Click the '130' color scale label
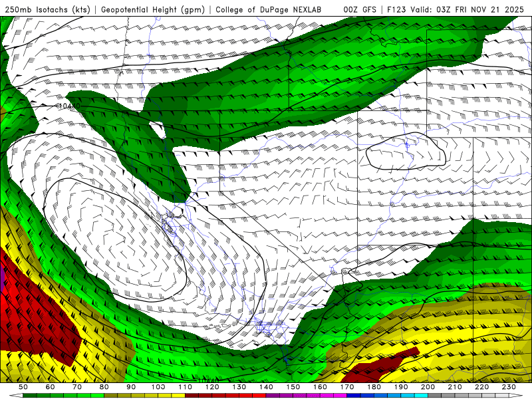 tap(239, 387)
